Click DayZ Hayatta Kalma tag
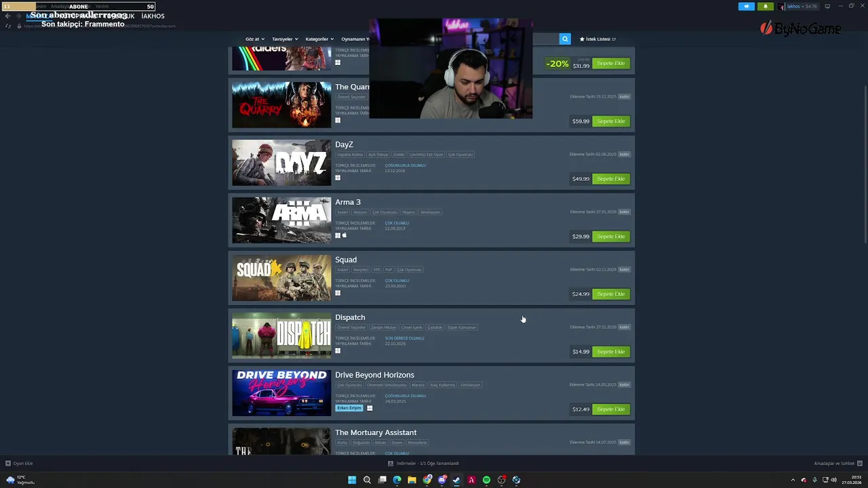Image resolution: width=868 pixels, height=488 pixels. click(350, 155)
